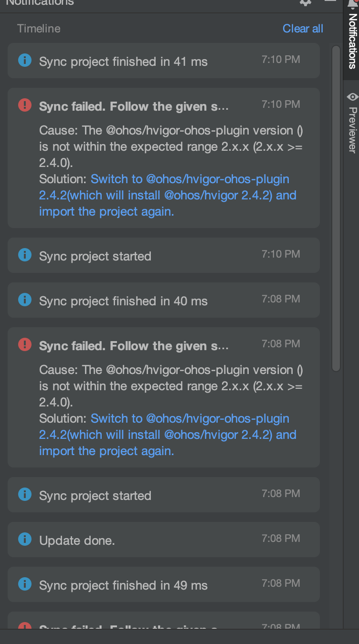Image resolution: width=359 pixels, height=644 pixels.
Task: Select the 7:08 PM "Sync project started" notification
Action: coord(164,495)
